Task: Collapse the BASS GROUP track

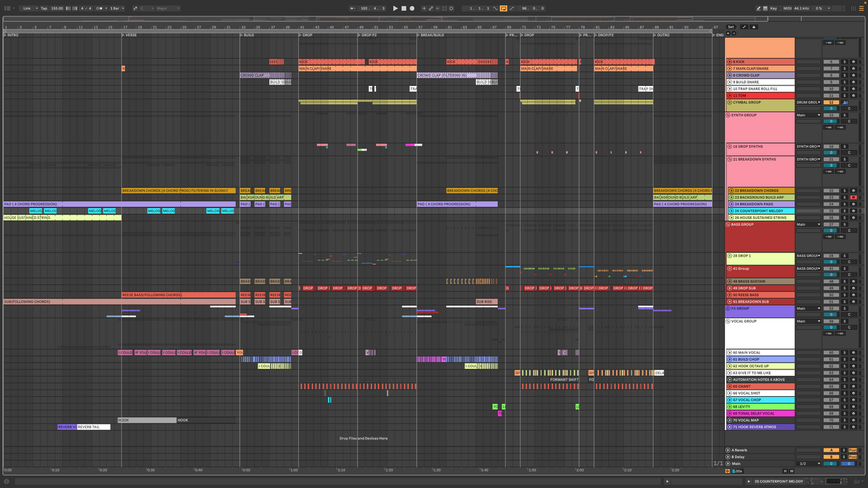Action: [x=729, y=225]
